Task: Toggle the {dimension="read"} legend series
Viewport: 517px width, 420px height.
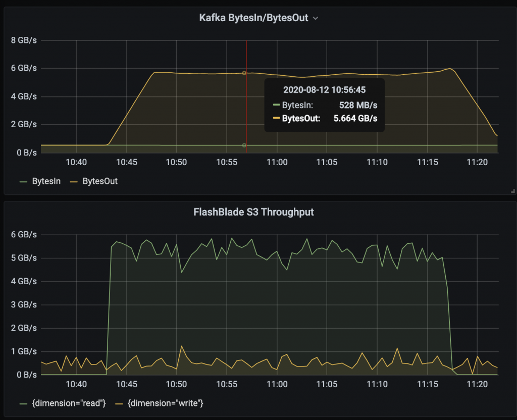Action: point(69,403)
